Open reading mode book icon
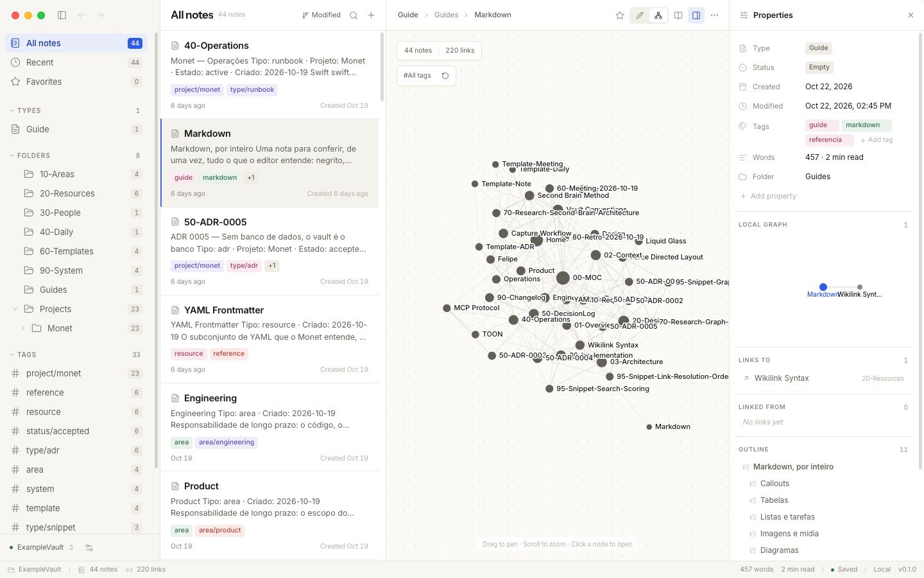924x578 pixels. [x=678, y=15]
